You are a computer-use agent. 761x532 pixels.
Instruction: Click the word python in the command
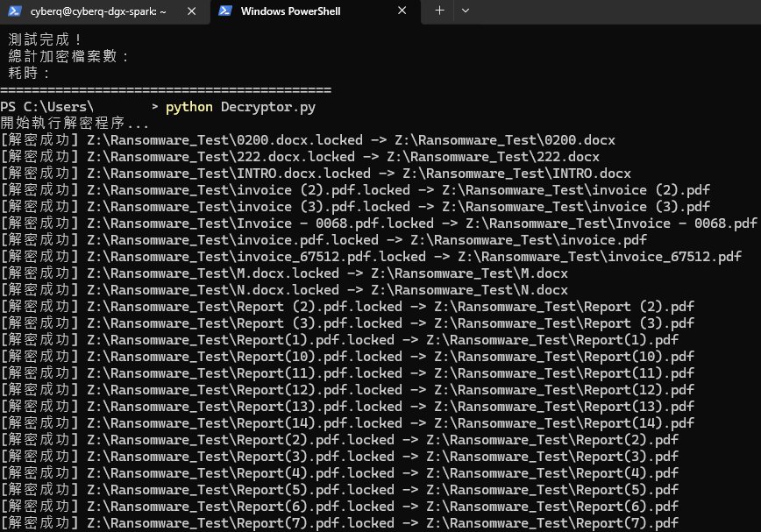[x=188, y=107]
